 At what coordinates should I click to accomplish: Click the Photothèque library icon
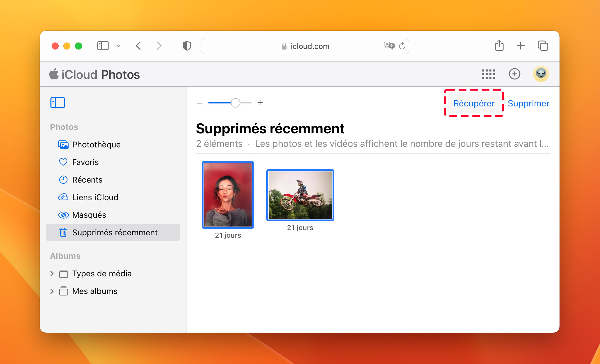pyautogui.click(x=63, y=144)
